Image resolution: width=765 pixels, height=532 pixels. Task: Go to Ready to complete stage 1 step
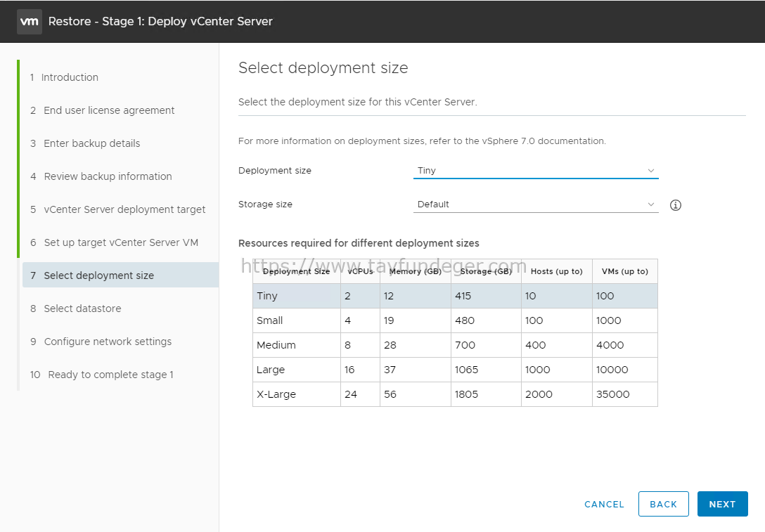101,375
